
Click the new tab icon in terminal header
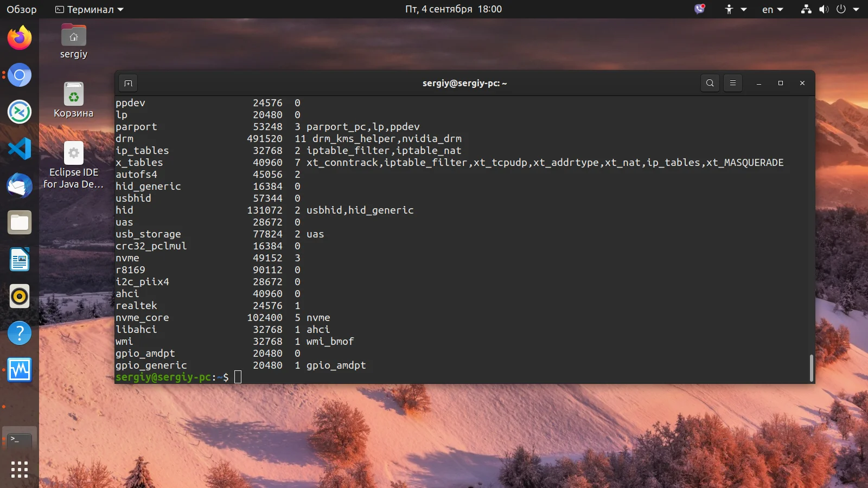(x=128, y=83)
